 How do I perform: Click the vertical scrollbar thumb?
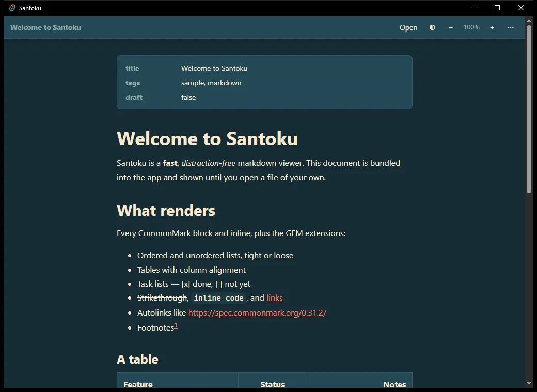pyautogui.click(x=529, y=109)
